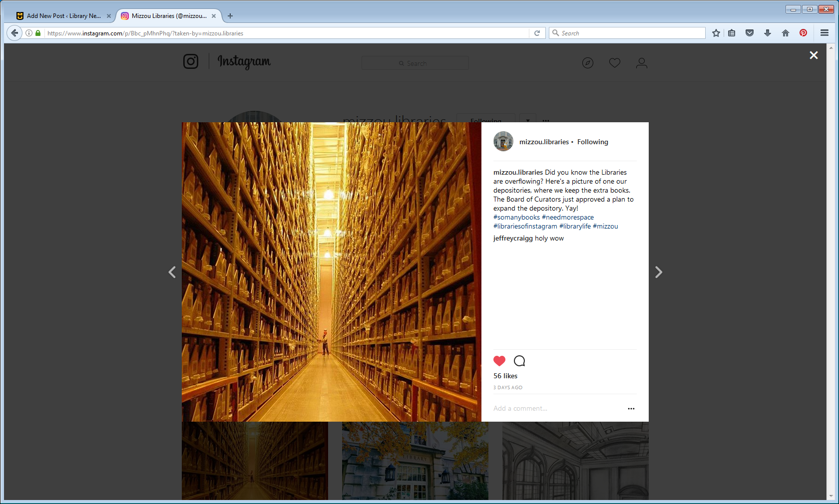
Task: Open the post's three-dot options menu
Action: click(631, 409)
